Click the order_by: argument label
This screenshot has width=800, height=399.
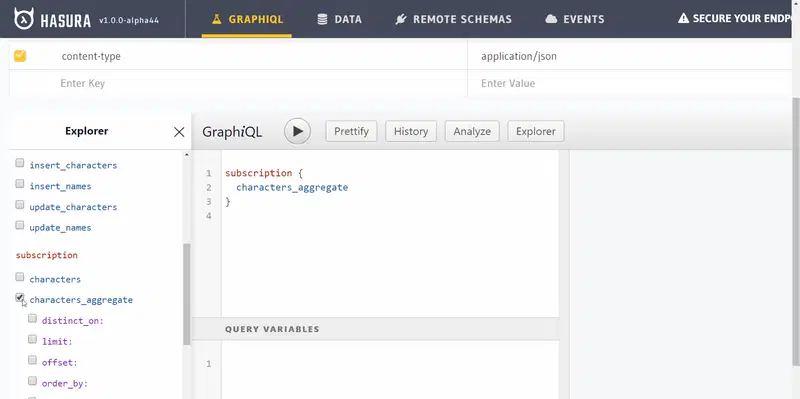[65, 383]
